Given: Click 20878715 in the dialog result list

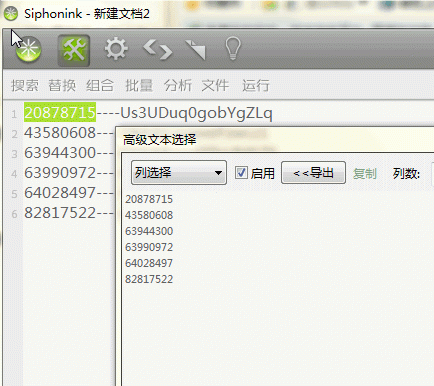Looking at the screenshot, I should click(149, 199).
